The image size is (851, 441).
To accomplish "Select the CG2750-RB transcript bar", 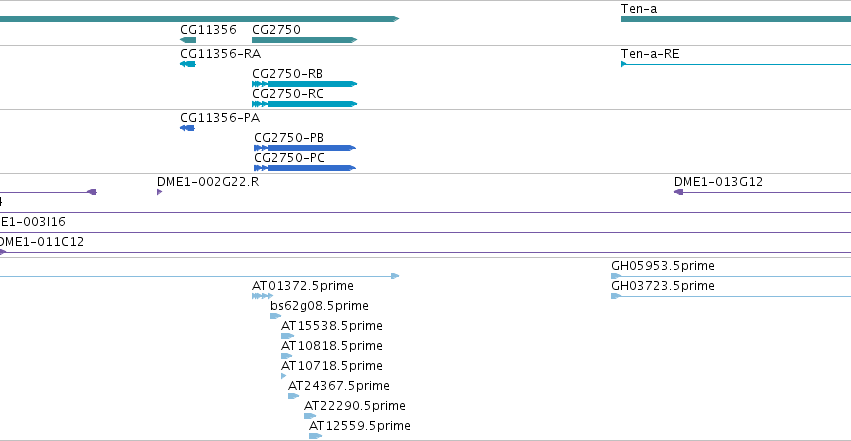I will 304,84.
